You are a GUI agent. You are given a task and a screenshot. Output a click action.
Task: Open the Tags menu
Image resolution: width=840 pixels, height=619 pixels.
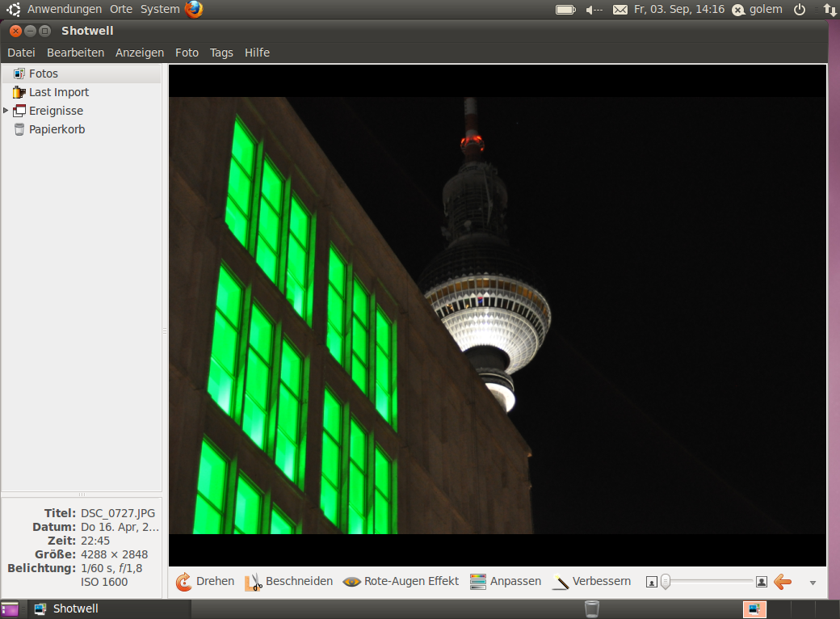coord(221,53)
